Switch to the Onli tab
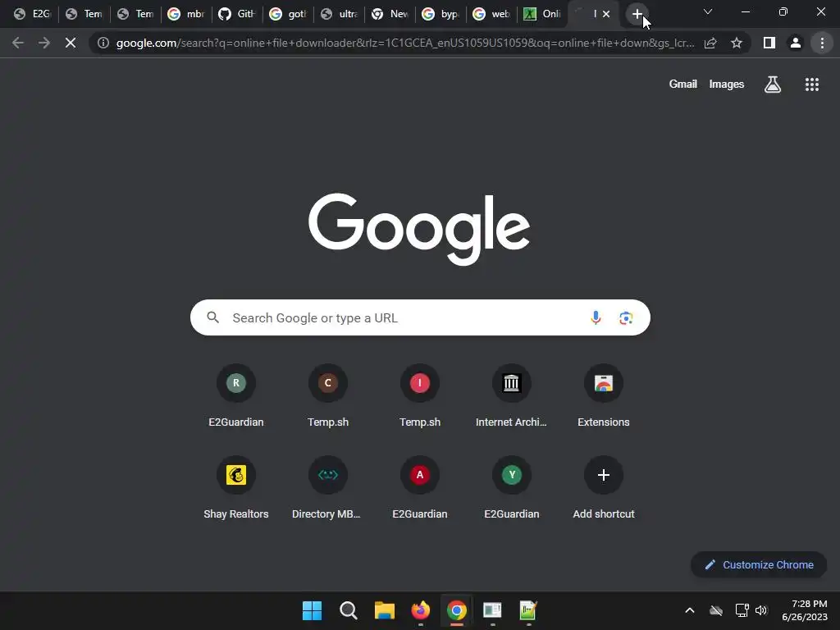Image resolution: width=840 pixels, height=630 pixels. [543, 14]
